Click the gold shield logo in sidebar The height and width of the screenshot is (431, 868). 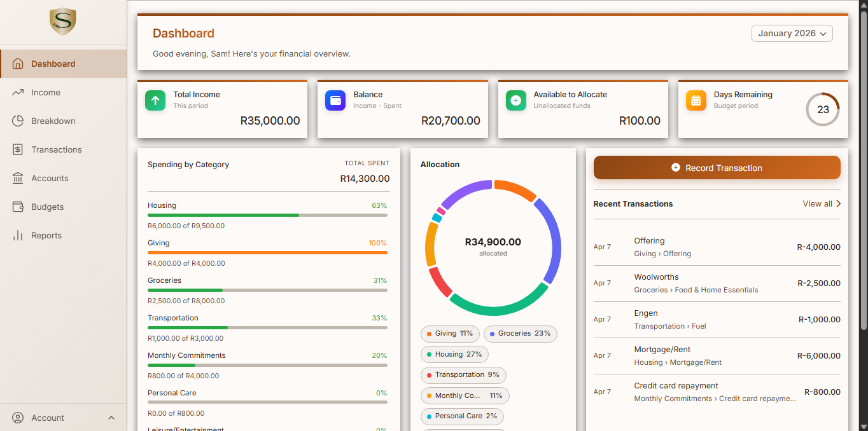pyautogui.click(x=63, y=22)
